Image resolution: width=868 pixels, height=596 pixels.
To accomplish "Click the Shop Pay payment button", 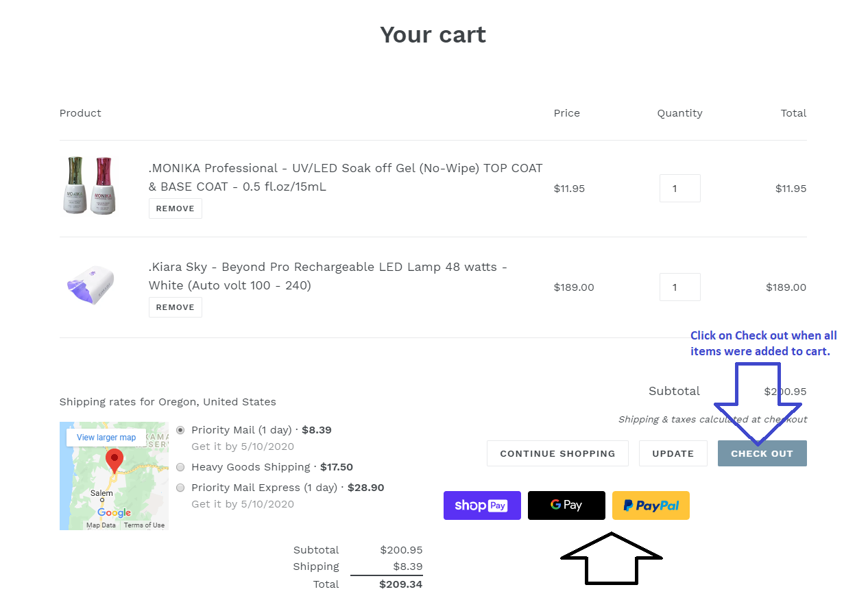I will [x=482, y=505].
